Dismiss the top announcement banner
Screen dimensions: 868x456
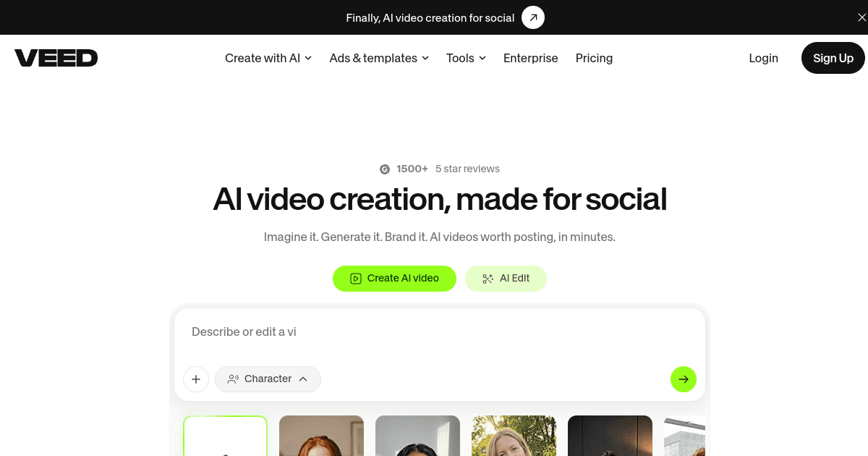point(861,17)
